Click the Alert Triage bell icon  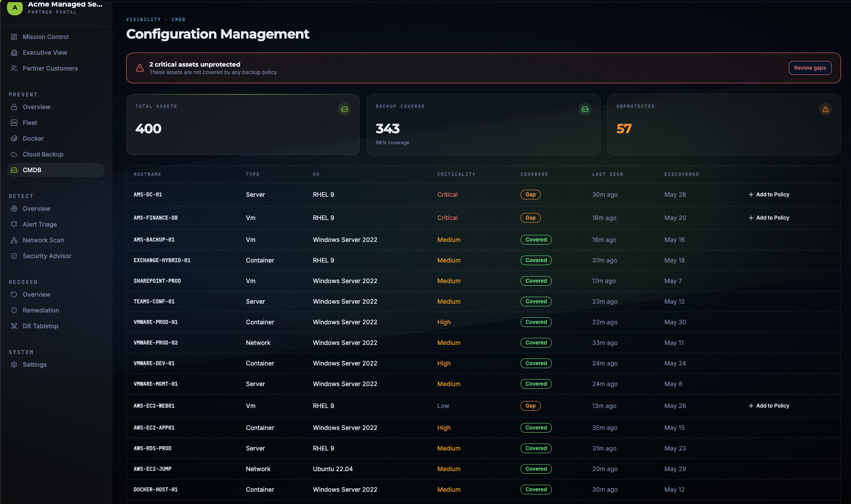tap(14, 224)
